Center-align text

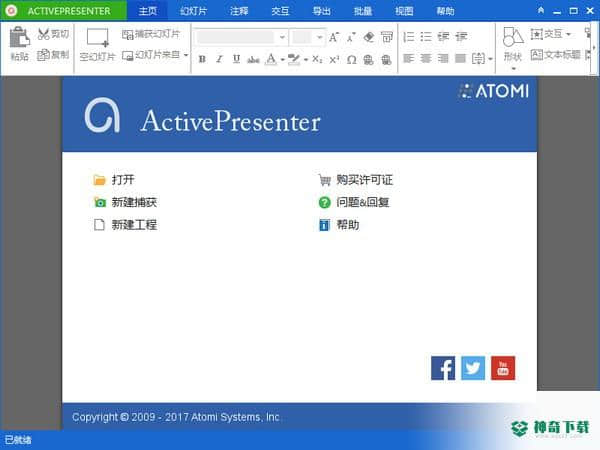click(x=426, y=59)
